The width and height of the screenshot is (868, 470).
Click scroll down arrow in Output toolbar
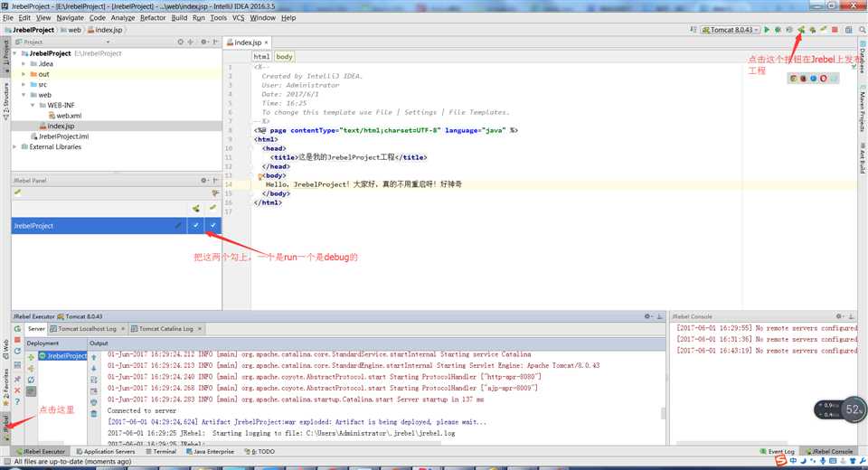(x=93, y=368)
